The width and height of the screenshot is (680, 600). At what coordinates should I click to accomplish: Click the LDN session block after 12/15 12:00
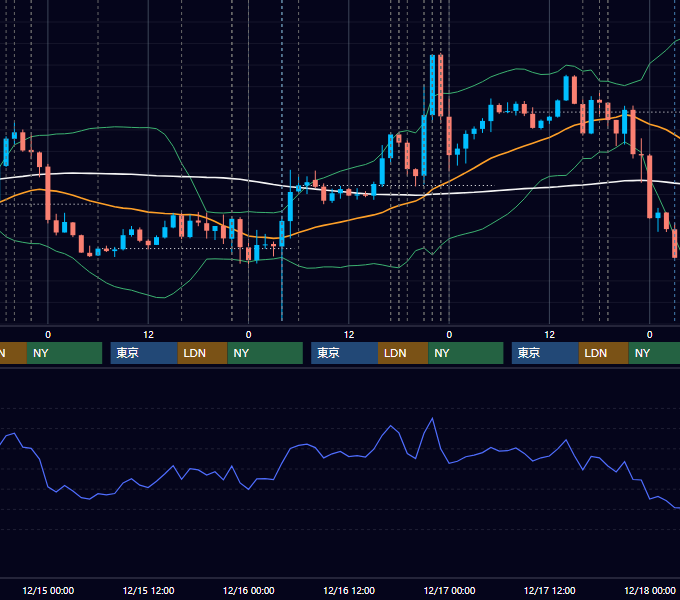203,353
